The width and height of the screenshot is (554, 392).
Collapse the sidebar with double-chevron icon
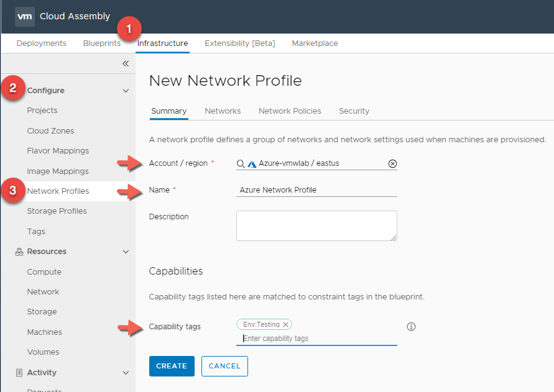pos(125,63)
